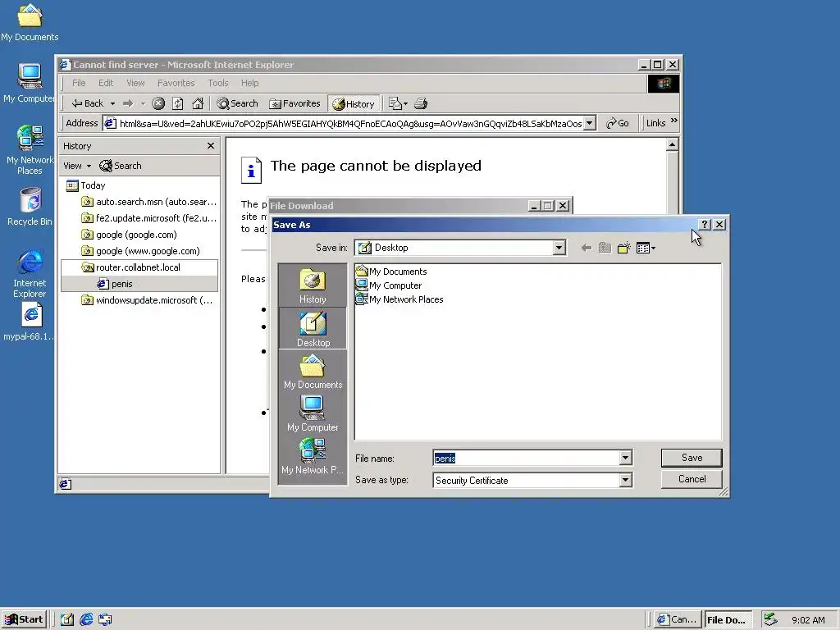This screenshot has height=630, width=840.
Task: Open the Help menu in IE
Action: [x=249, y=83]
